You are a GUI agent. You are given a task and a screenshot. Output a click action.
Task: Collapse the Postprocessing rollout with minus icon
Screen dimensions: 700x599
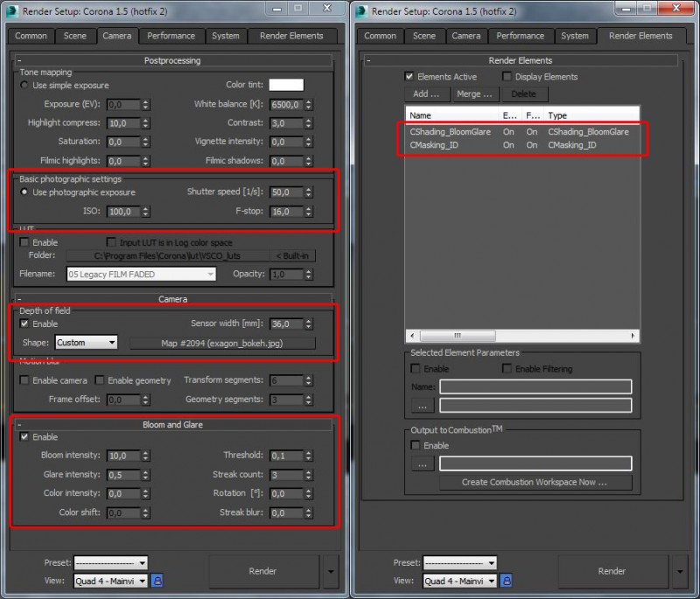point(19,60)
